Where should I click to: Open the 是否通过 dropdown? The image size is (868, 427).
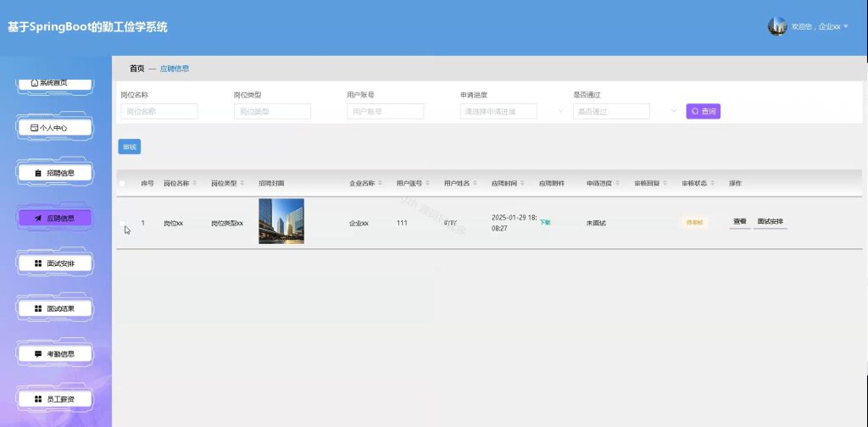(x=611, y=111)
